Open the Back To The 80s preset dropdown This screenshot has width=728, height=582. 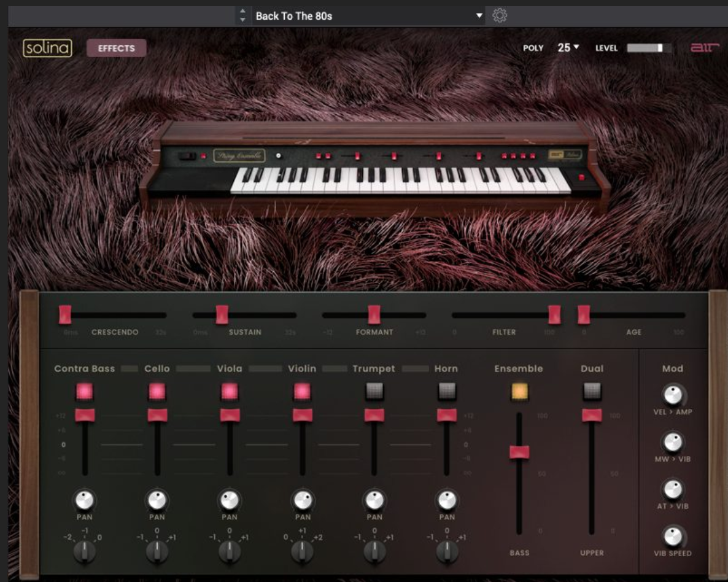pos(368,16)
